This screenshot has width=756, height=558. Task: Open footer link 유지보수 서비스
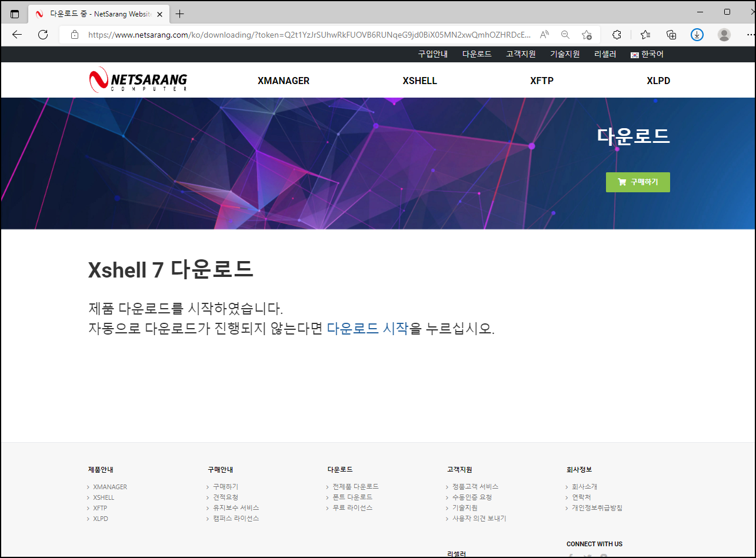point(236,508)
